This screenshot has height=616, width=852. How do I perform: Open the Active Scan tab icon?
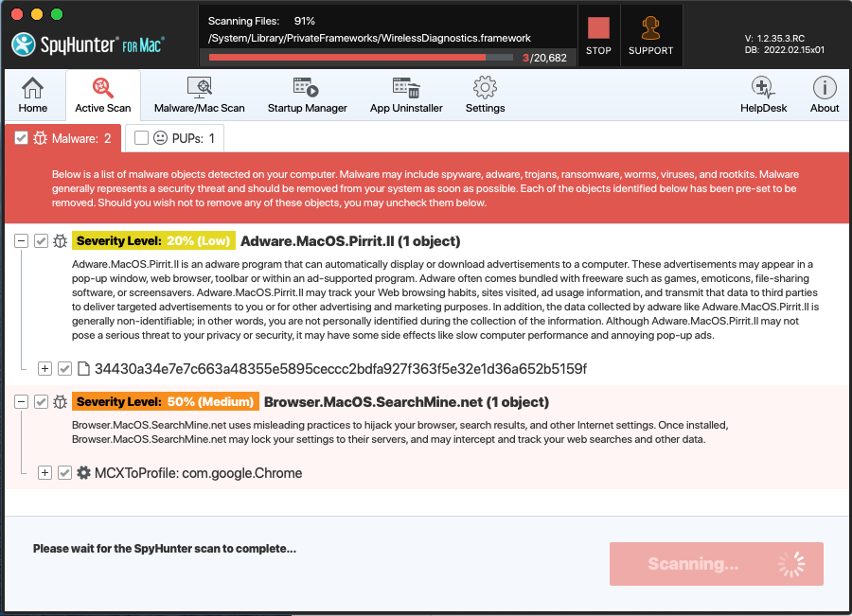tap(102, 87)
